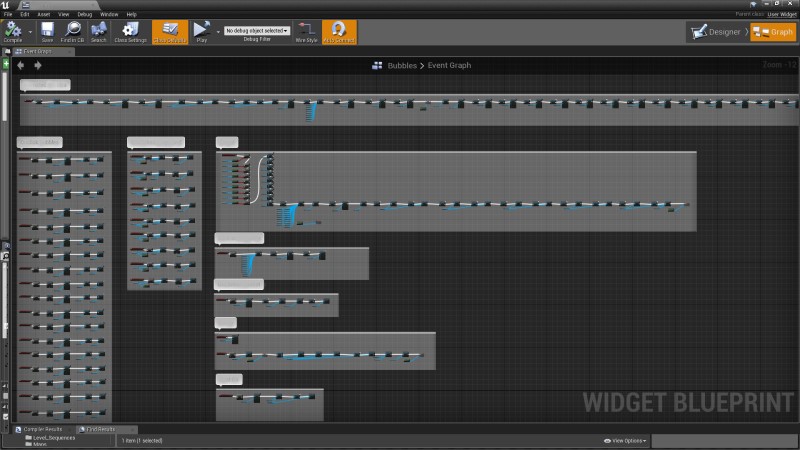Open Class Settings
This screenshot has height=450, width=800.
point(131,31)
